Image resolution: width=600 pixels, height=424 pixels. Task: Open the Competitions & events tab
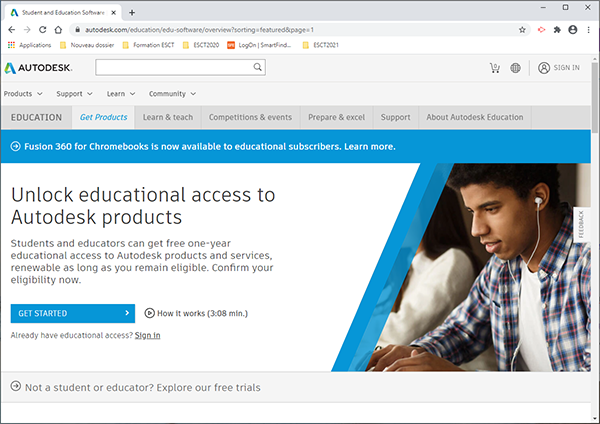(250, 117)
